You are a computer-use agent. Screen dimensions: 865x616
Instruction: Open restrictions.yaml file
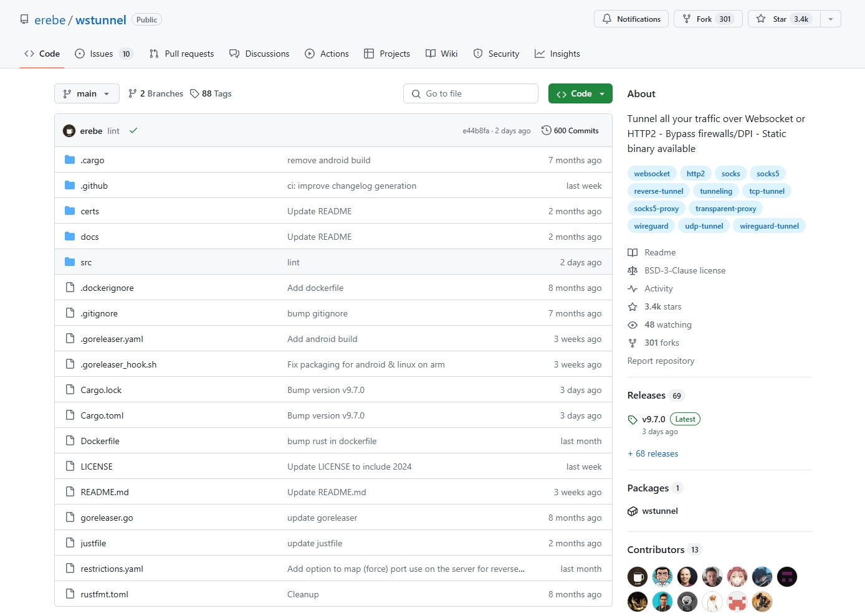pos(112,569)
